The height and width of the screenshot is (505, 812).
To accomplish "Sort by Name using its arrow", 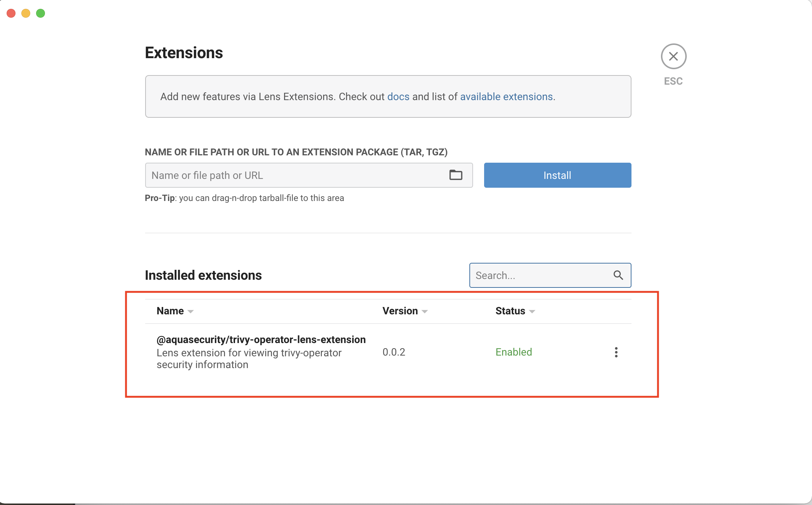I will (190, 312).
